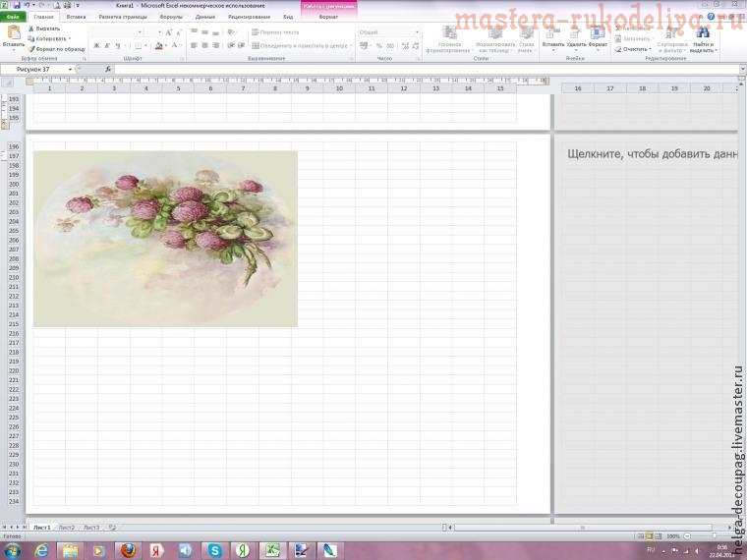Screen dimensions: 747x560
Task: Copy selection with Копировать
Action: [x=49, y=38]
